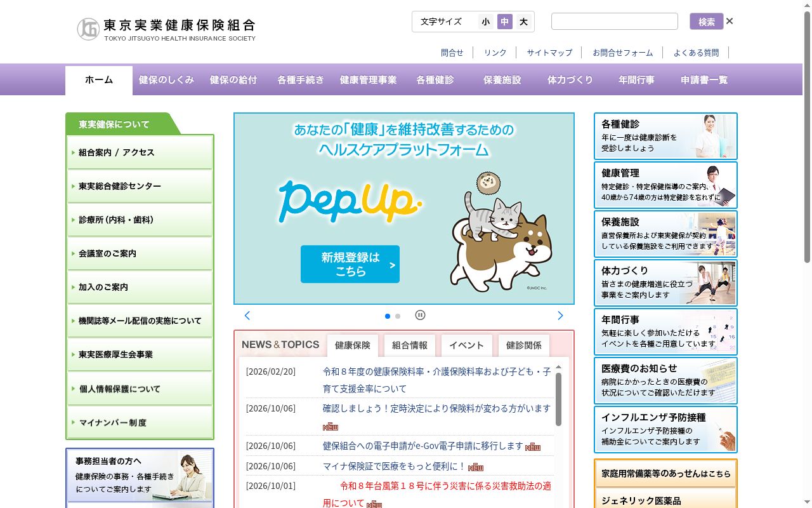Open 家庭用常備薬等のあっせんはこちら button
Image resolution: width=812 pixels, height=508 pixels.
tap(665, 474)
